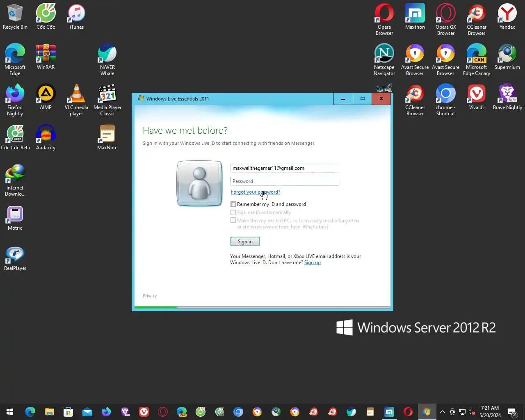The width and height of the screenshot is (525, 420).
Task: Open the volume tray icon
Action: (x=472, y=412)
